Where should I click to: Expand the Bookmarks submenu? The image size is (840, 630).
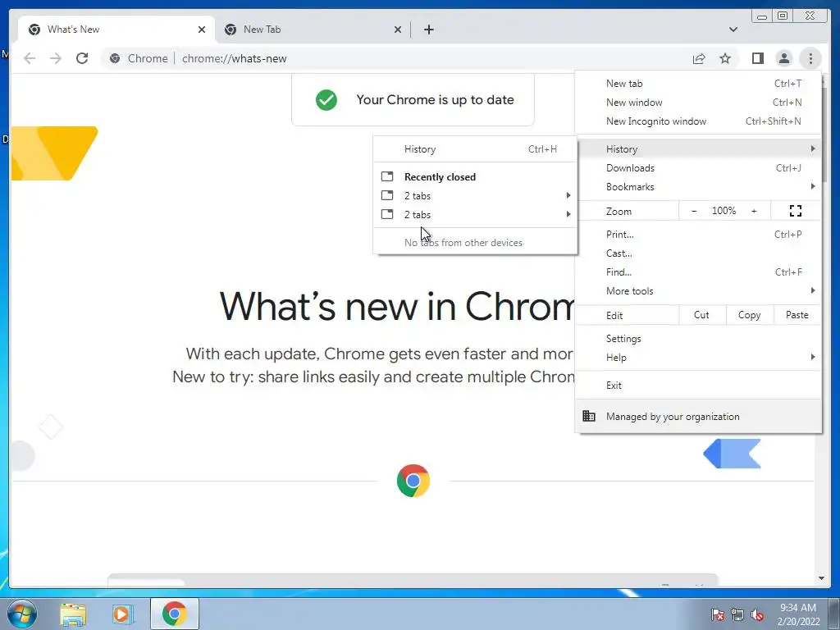point(699,187)
